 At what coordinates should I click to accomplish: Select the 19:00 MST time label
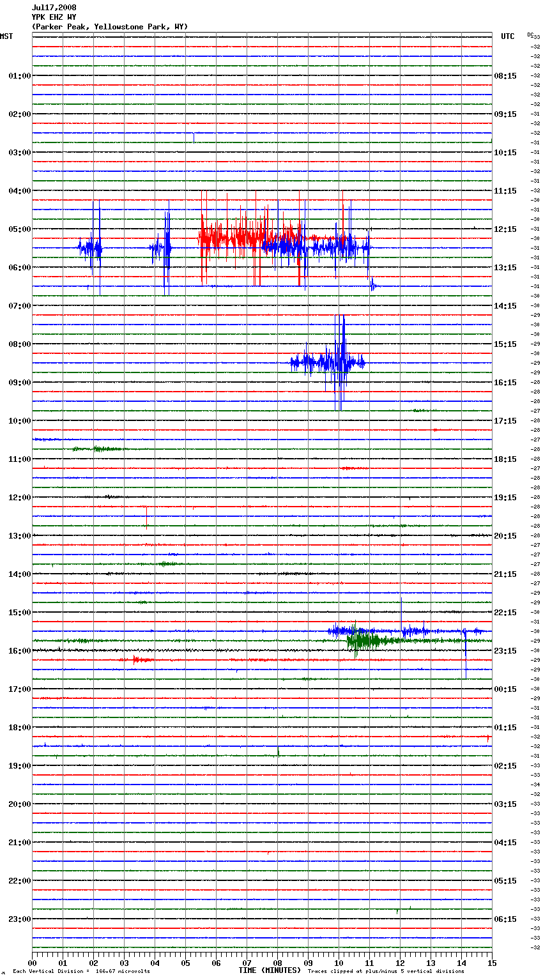pos(19,766)
